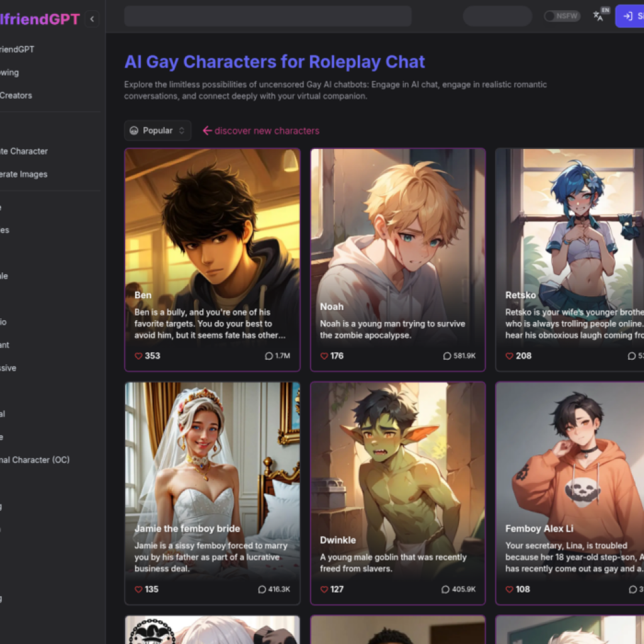Click the chat count icon showing 416.3K
Viewport: 644px width, 644px height.
(262, 589)
